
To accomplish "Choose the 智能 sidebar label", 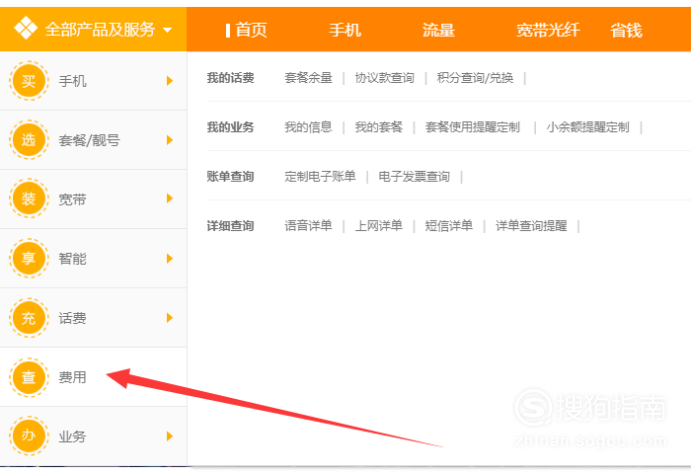I will coord(72,259).
